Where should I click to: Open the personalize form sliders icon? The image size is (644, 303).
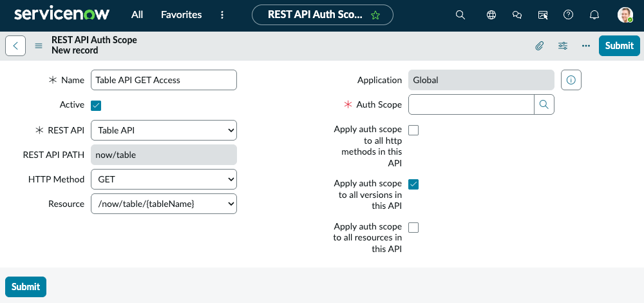click(563, 46)
